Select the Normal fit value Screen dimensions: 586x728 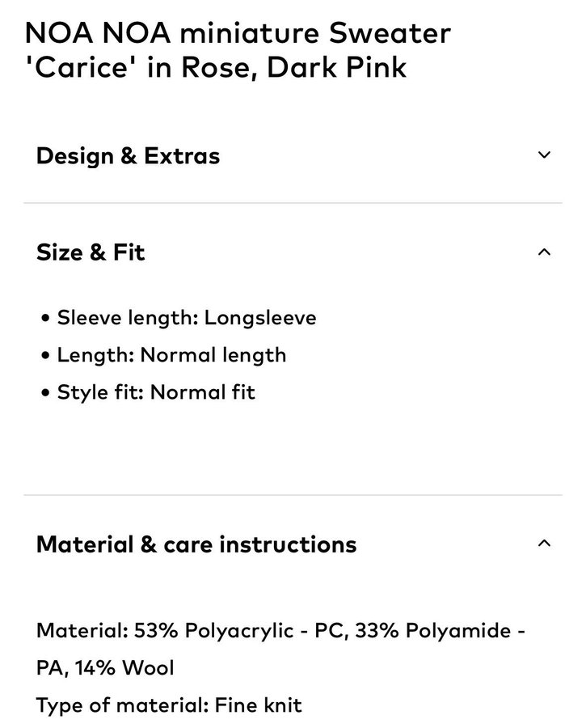click(202, 393)
